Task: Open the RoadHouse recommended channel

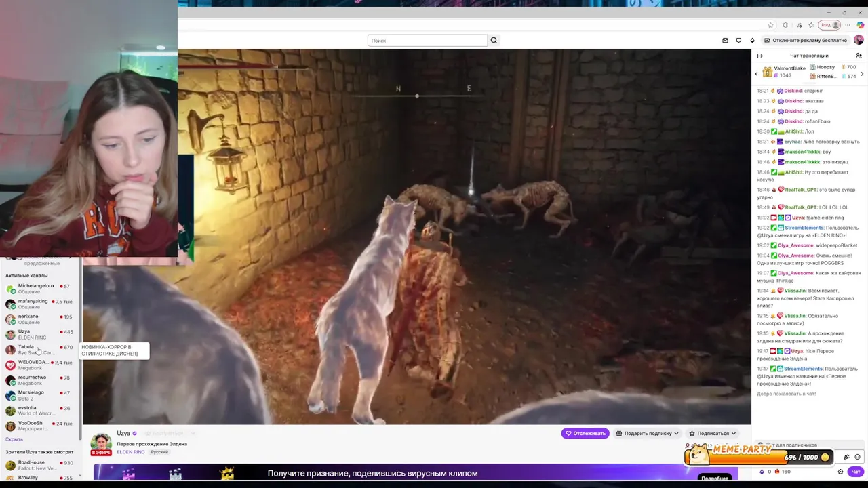Action: [39, 465]
